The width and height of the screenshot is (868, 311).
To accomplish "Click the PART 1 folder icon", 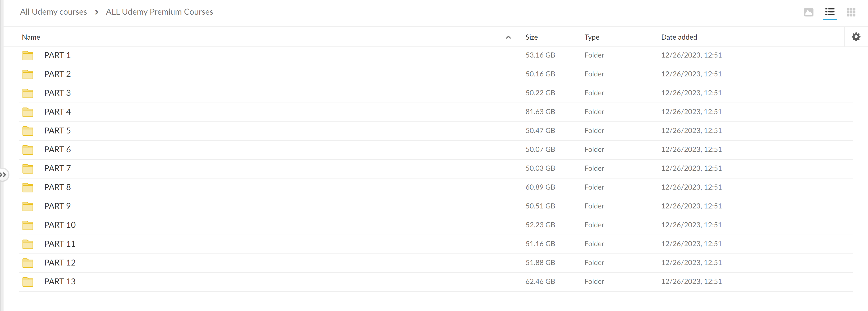I will [x=28, y=56].
